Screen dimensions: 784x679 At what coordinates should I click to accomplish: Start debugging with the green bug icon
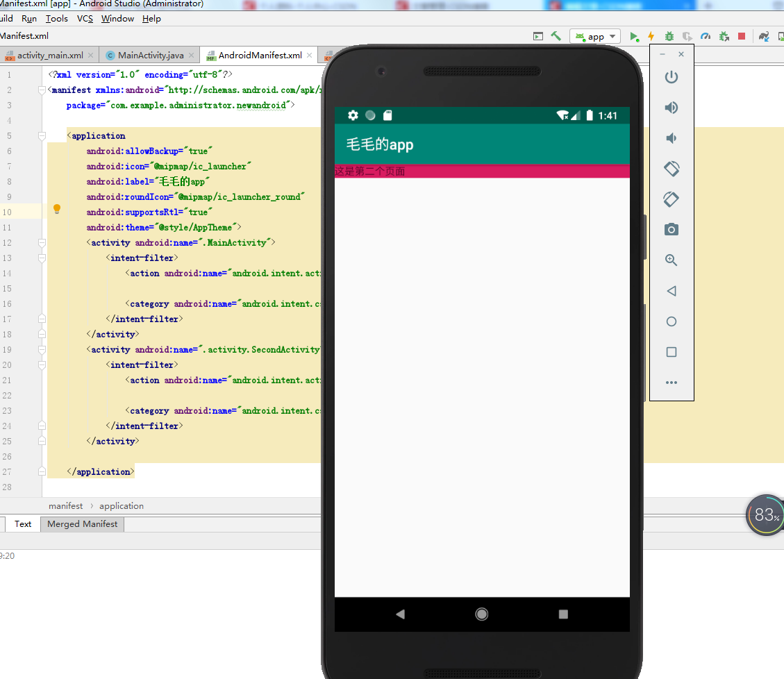click(x=669, y=36)
